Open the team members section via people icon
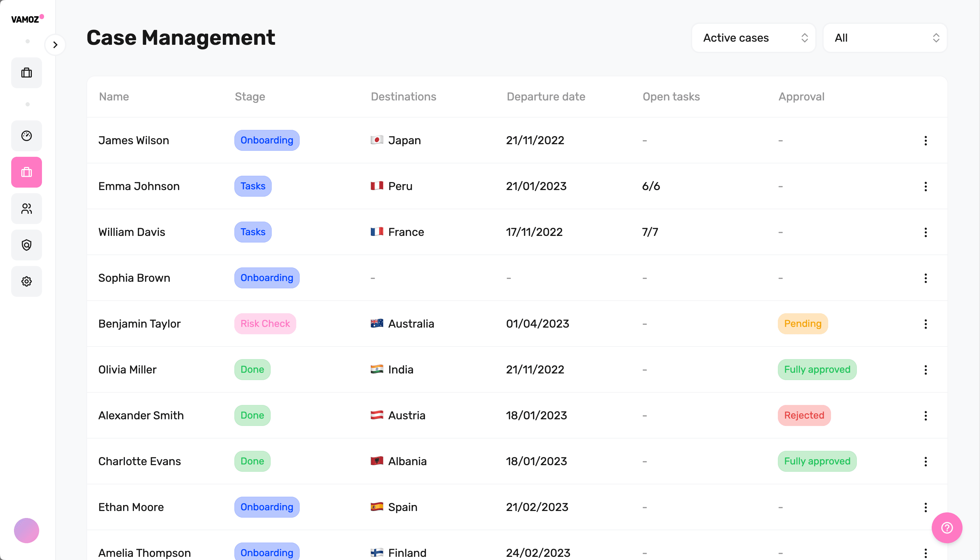The height and width of the screenshot is (560, 980). click(27, 209)
